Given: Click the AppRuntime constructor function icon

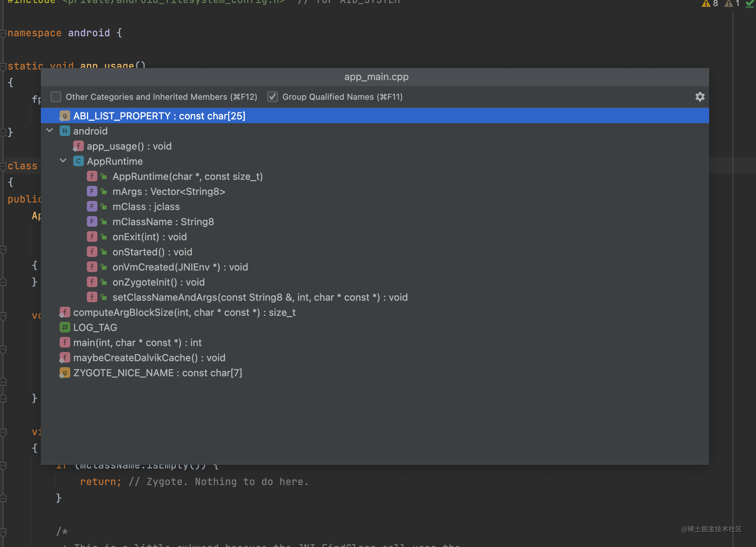Looking at the screenshot, I should 92,176.
